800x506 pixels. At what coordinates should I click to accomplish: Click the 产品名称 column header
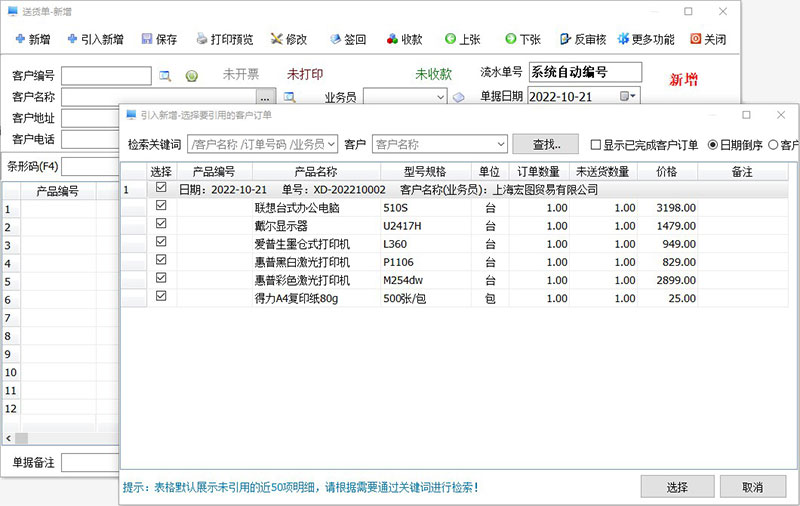[316, 171]
